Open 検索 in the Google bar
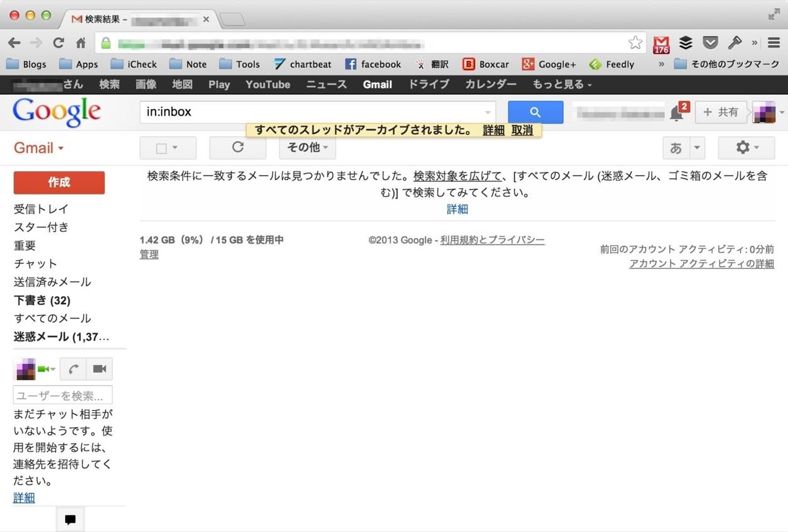This screenshot has height=532, width=788. click(x=109, y=84)
